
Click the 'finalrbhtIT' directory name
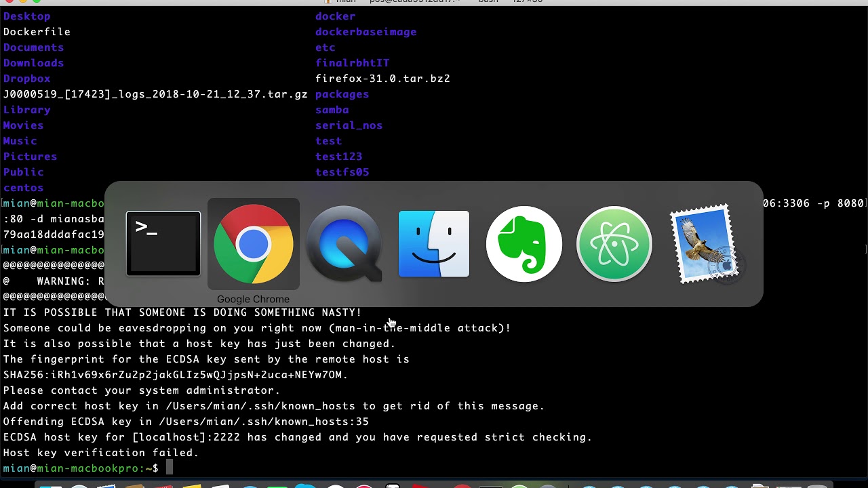tap(352, 63)
